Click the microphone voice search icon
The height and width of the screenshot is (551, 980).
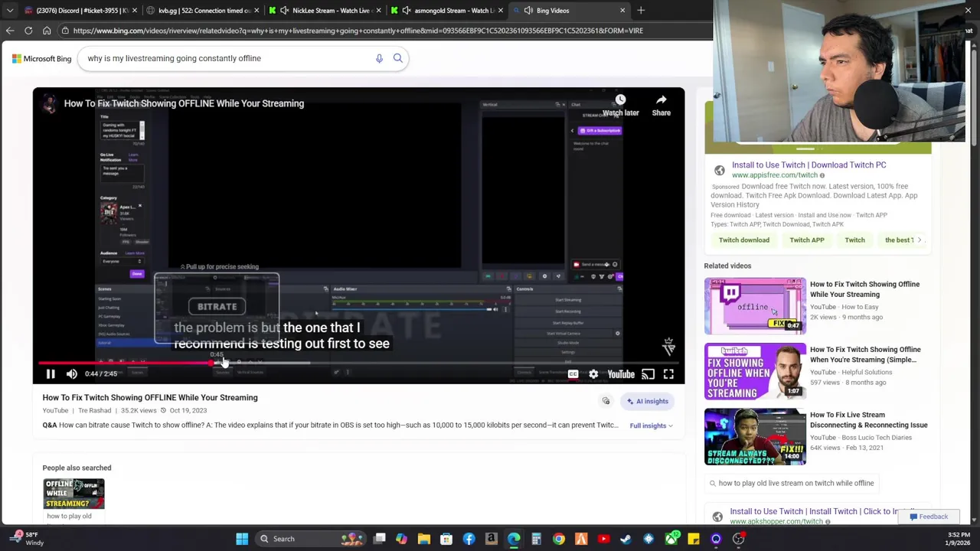click(379, 58)
